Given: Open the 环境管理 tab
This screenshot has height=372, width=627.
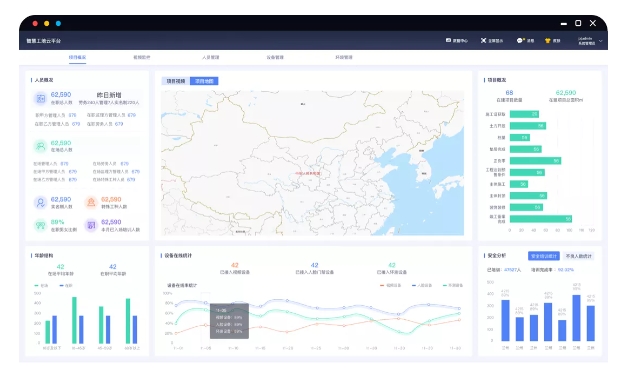Looking at the screenshot, I should (344, 57).
